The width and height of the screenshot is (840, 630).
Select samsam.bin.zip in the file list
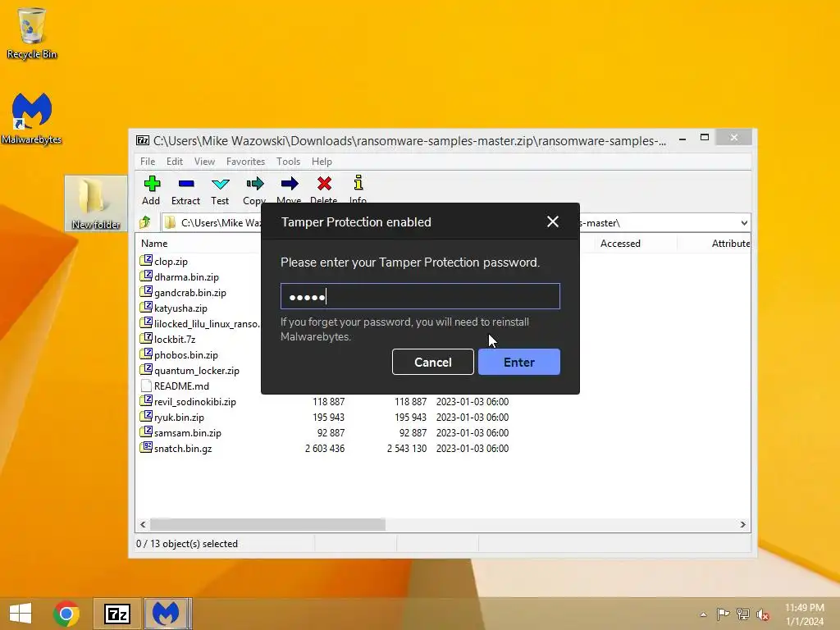coord(188,432)
